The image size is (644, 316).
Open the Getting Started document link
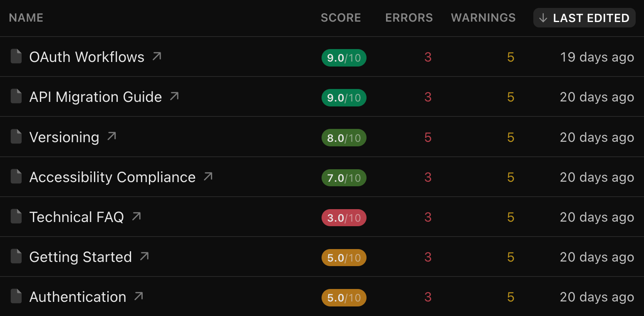(x=80, y=257)
